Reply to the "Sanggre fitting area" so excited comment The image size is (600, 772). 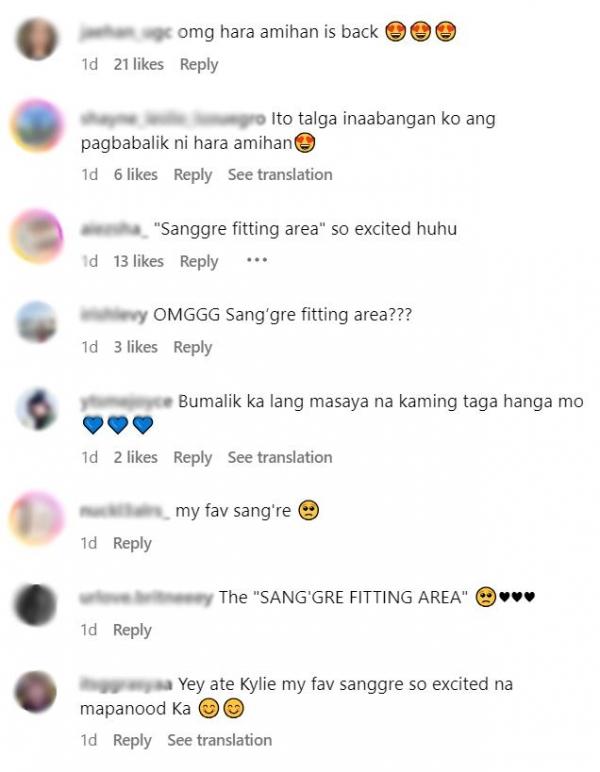coord(199,261)
